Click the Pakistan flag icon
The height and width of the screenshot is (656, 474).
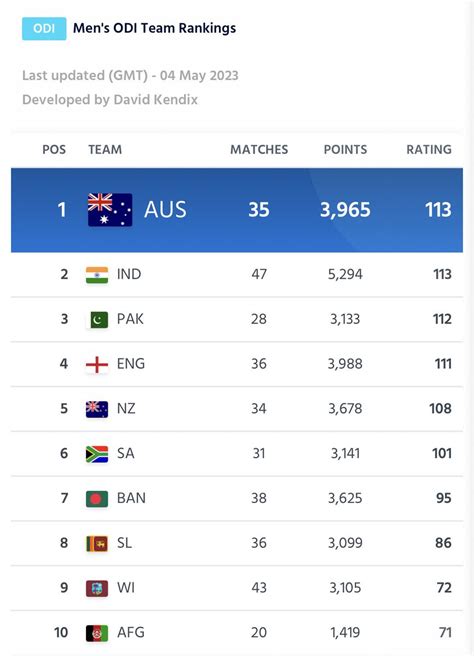pos(99,320)
